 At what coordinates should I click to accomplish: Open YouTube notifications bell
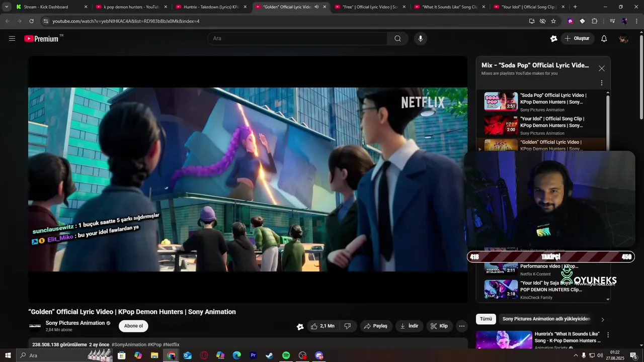604,38
